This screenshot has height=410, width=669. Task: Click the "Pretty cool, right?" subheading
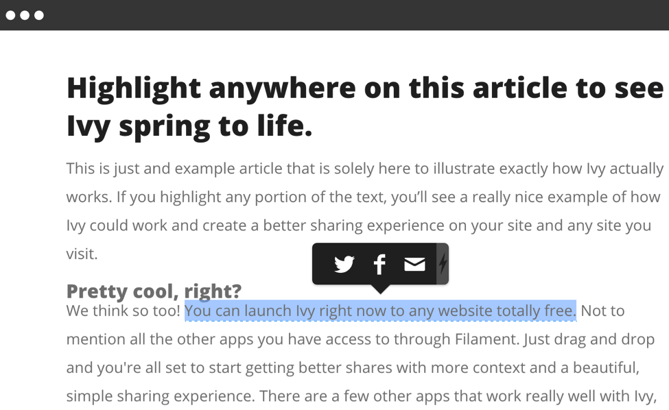pos(154,291)
